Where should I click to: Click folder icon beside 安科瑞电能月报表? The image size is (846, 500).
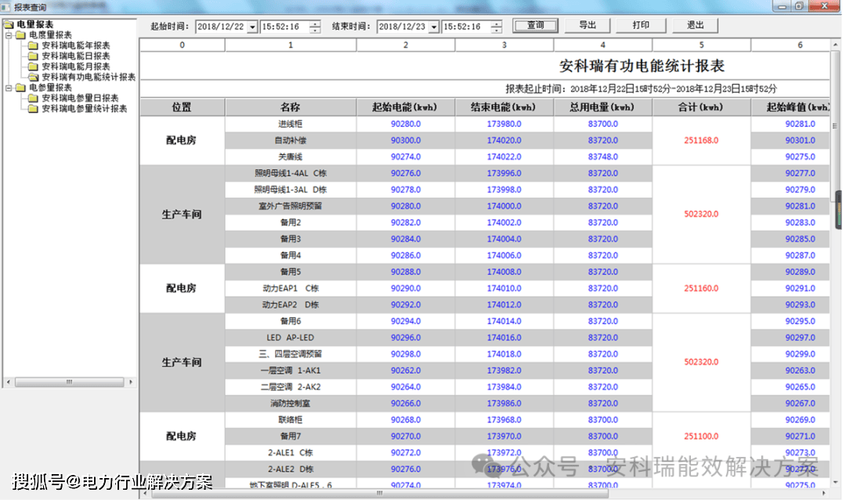[x=33, y=66]
